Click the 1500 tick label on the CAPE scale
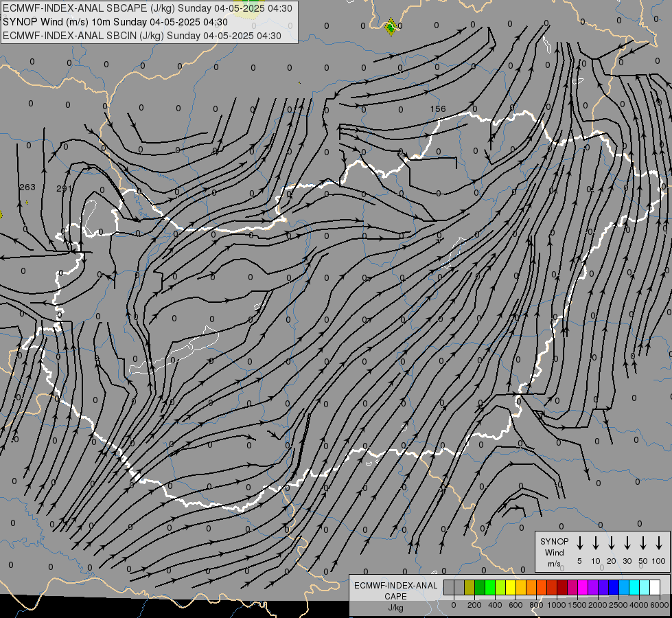 coord(577,605)
